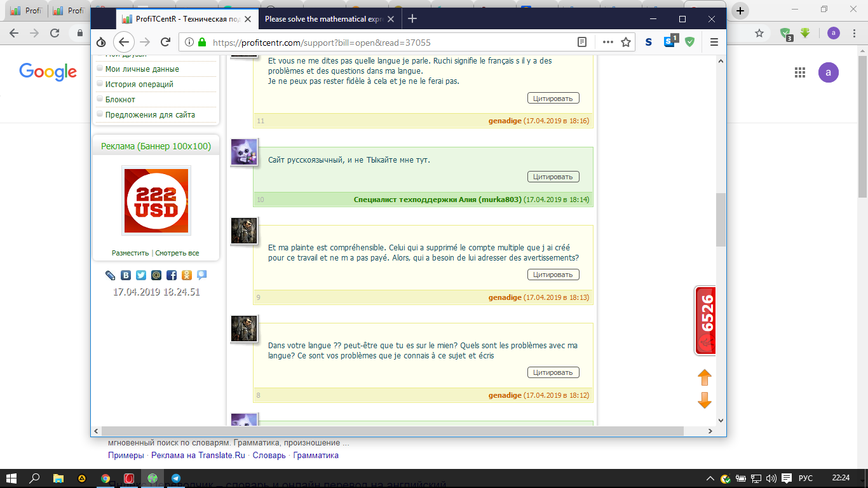Open the 'Блокнот' menu item

(120, 99)
